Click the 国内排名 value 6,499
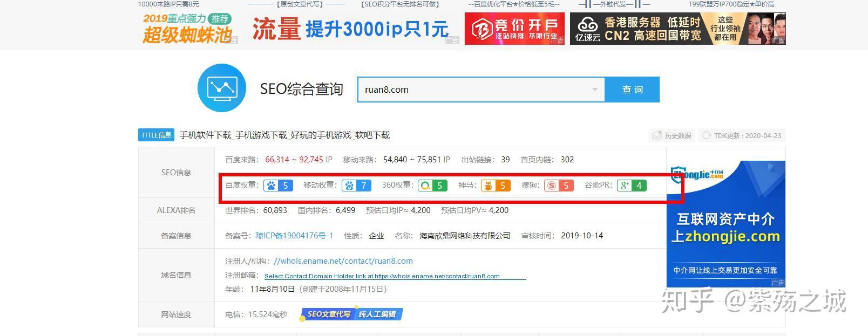The width and height of the screenshot is (868, 336). 345,210
